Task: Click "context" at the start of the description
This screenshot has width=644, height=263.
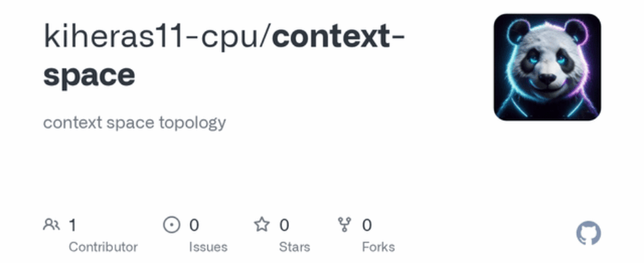Action: (67, 123)
